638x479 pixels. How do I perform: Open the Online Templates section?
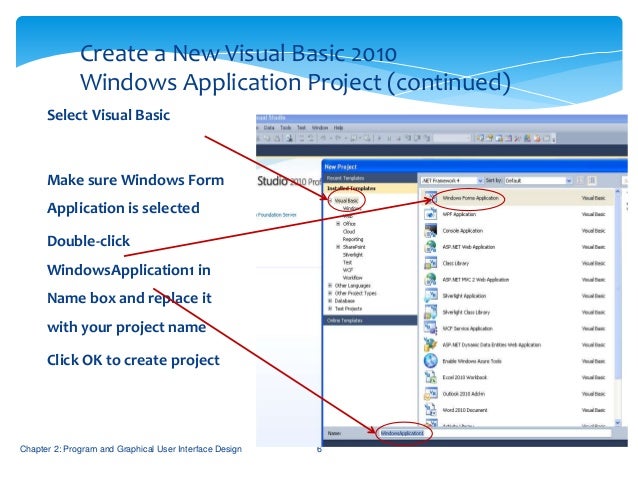(370, 321)
